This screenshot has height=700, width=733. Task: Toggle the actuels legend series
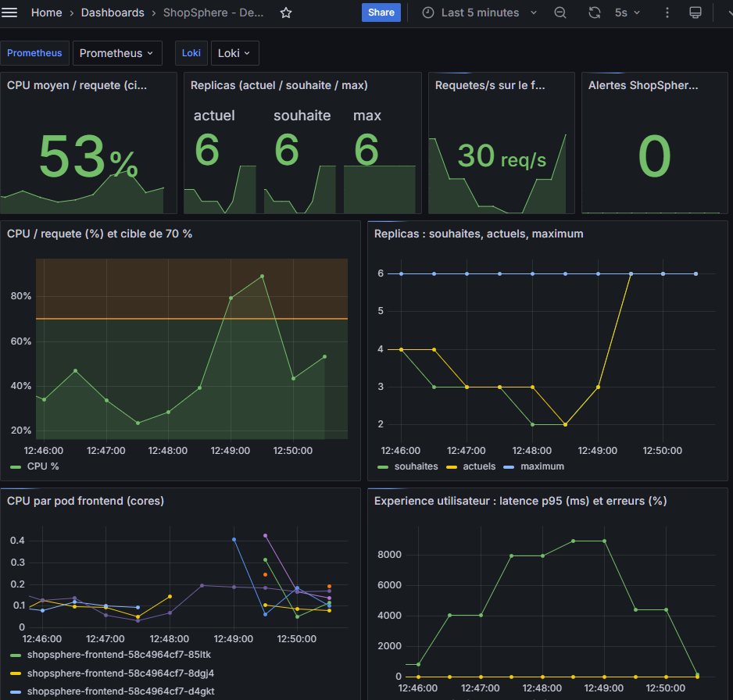(x=479, y=466)
